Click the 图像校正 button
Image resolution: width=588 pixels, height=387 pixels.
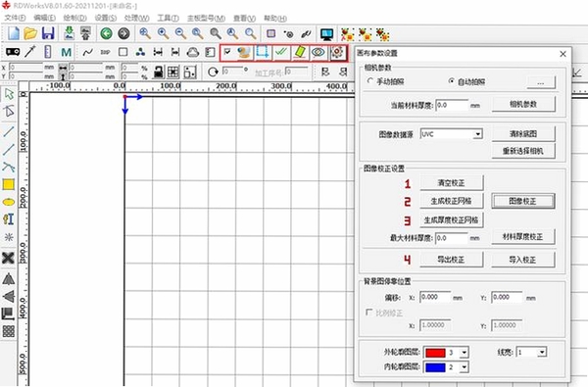tap(522, 202)
